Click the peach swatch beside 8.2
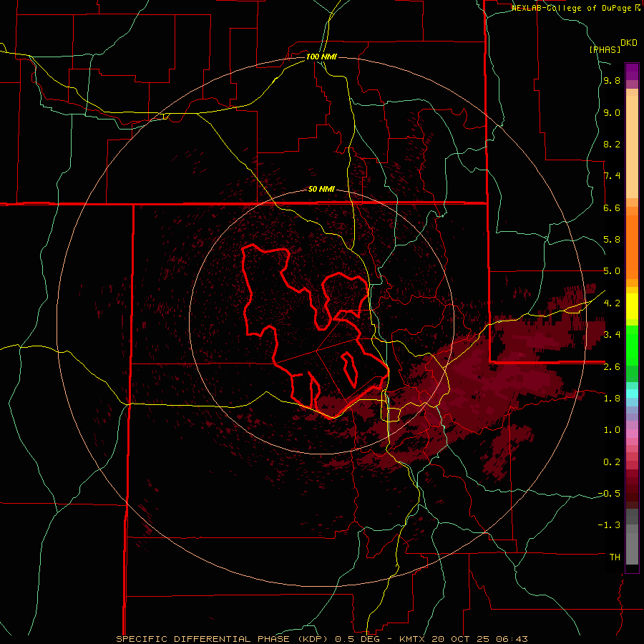Image resolution: width=644 pixels, height=644 pixels. pos(632,147)
